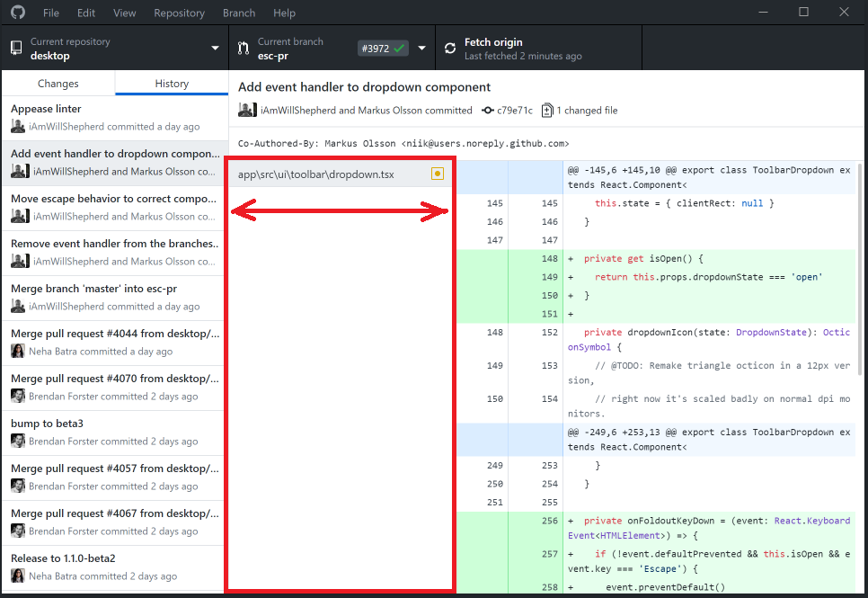This screenshot has height=598, width=868.
Task: Click commit hash c79e71c
Action: [514, 111]
